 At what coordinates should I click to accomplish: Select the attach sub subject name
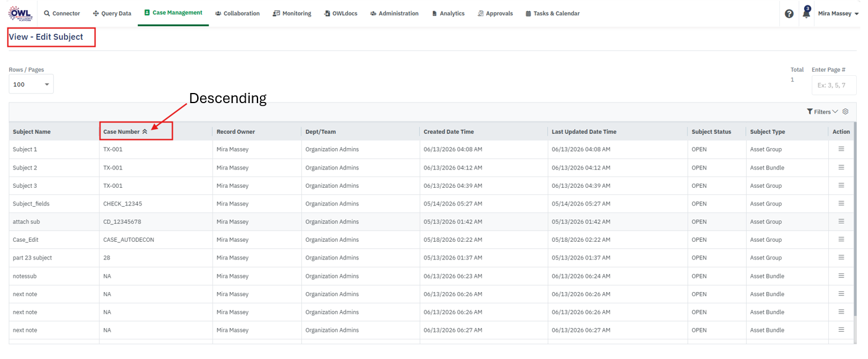click(x=27, y=222)
